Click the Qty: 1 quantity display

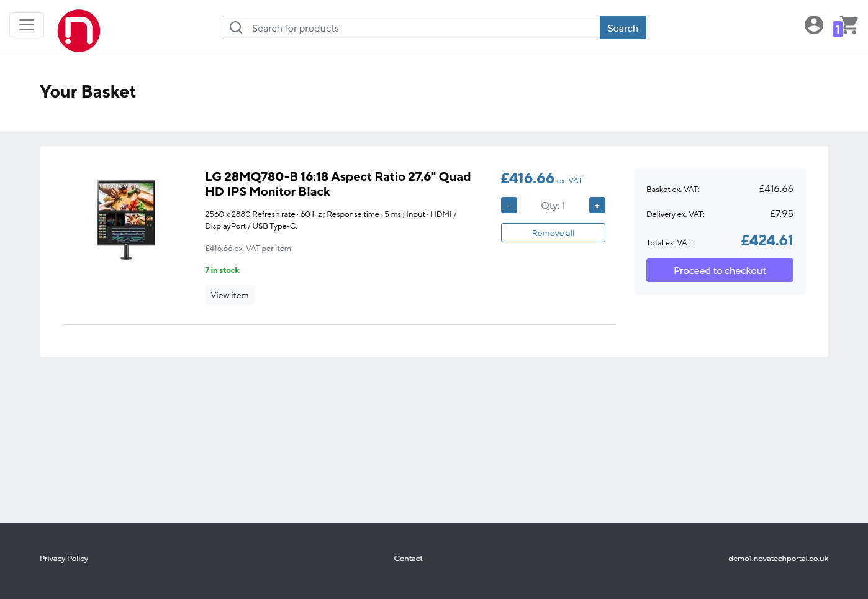click(553, 206)
